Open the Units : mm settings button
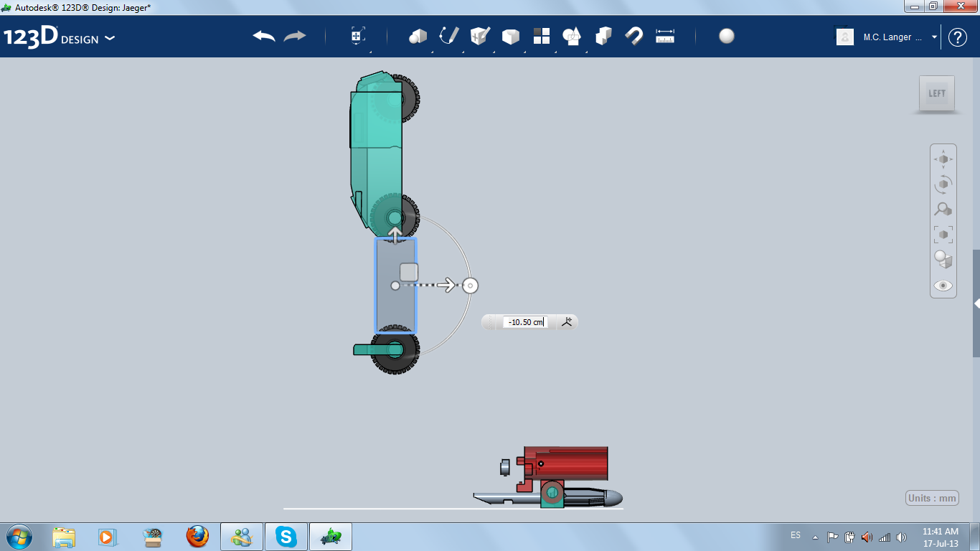This screenshot has height=551, width=980. pos(933,498)
